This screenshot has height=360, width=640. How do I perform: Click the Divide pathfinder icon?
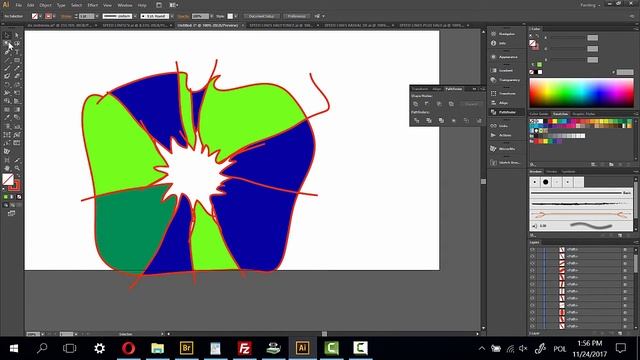tap(416, 120)
